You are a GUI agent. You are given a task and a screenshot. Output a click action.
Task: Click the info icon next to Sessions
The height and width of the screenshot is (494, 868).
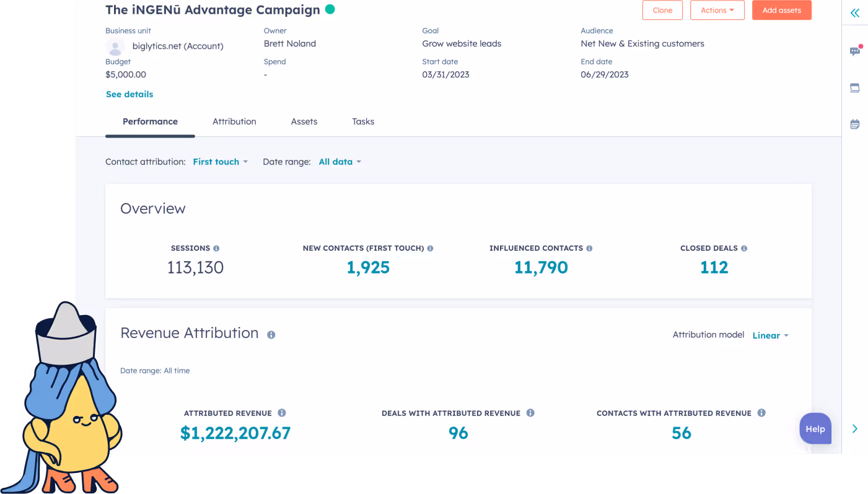[216, 248]
